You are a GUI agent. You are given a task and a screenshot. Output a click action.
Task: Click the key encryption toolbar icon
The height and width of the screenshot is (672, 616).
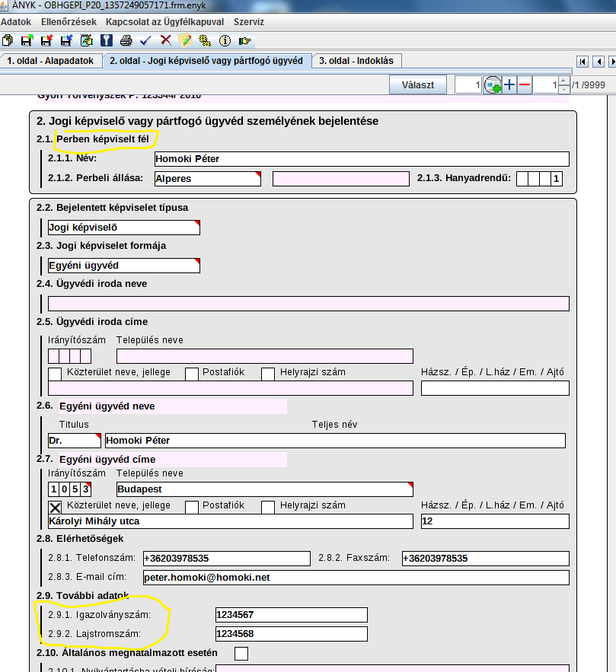coord(107,40)
